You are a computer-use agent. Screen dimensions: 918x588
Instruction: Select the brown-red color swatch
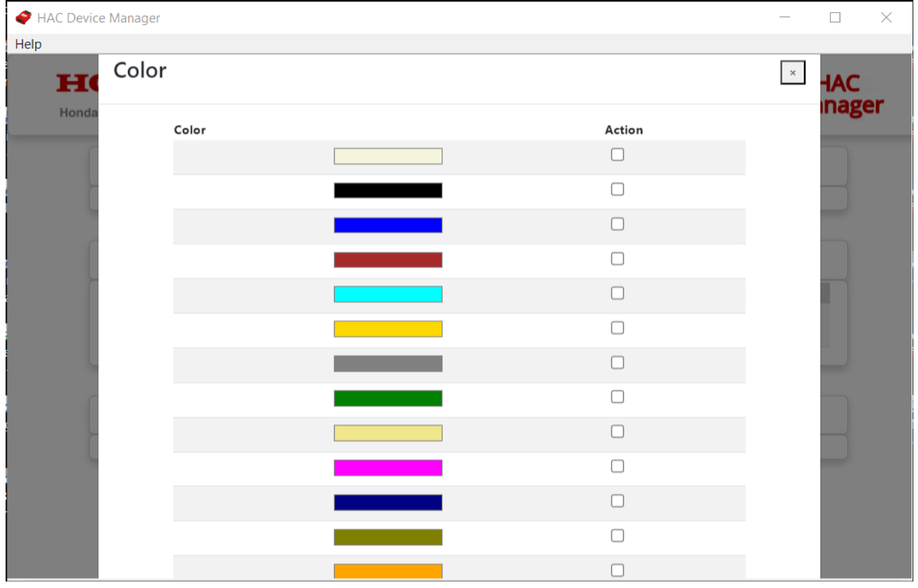[388, 260]
